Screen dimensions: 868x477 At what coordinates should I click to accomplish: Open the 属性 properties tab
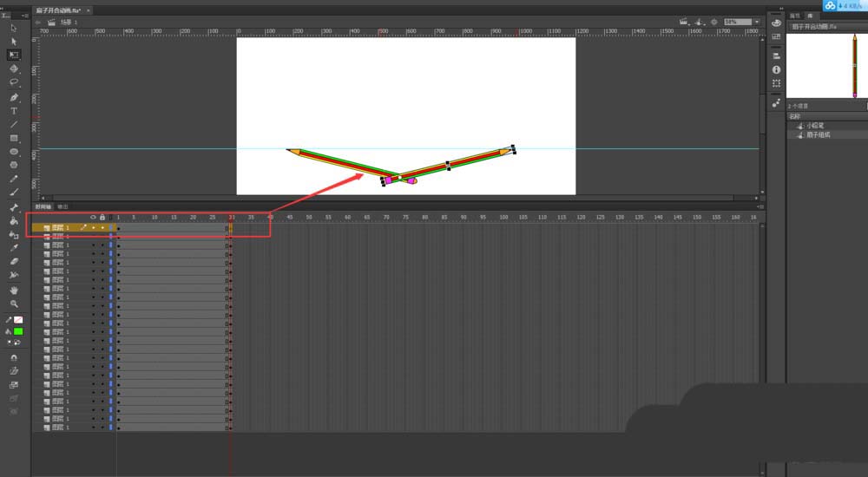[x=794, y=16]
